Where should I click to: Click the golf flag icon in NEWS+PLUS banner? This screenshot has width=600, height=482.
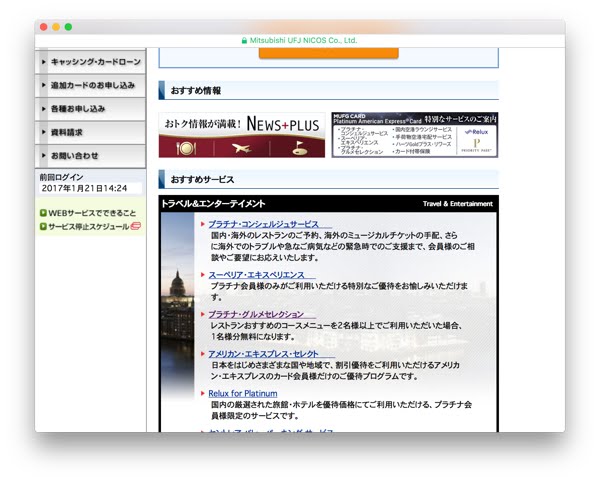[300, 148]
